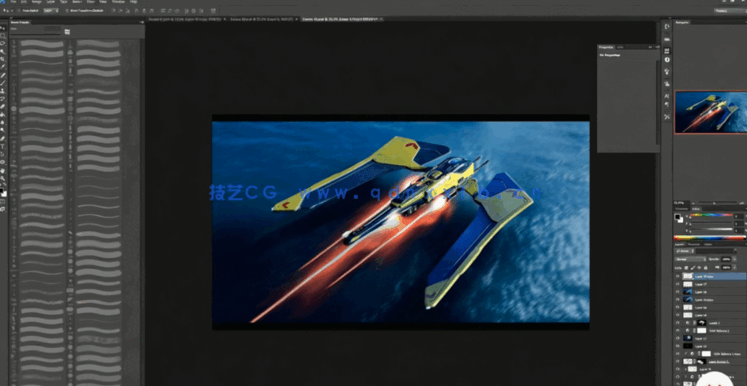Pick a color from the spectrum ramp
This screenshot has width=747, height=386.
710,237
